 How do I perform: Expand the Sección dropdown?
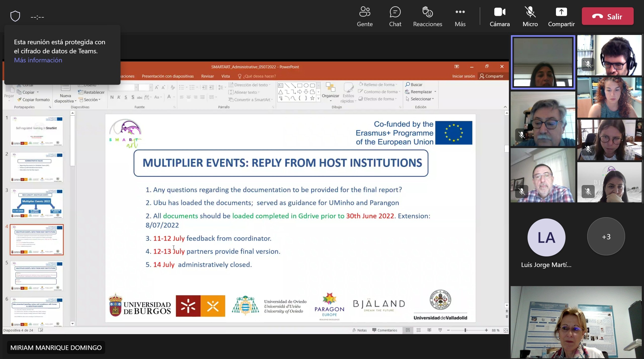pyautogui.click(x=91, y=100)
